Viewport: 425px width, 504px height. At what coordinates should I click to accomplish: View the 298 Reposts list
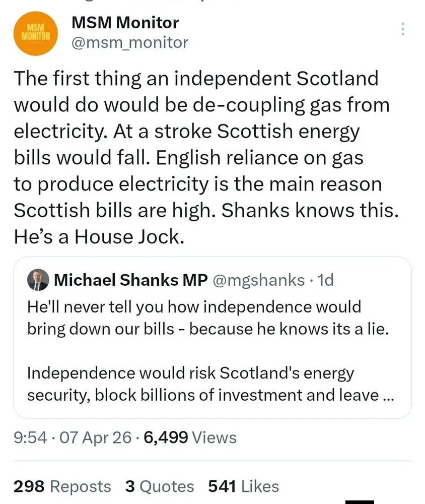point(62,486)
